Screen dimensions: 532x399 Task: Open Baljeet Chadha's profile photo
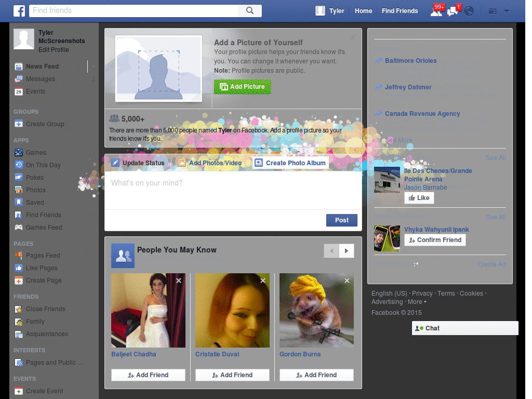148,311
